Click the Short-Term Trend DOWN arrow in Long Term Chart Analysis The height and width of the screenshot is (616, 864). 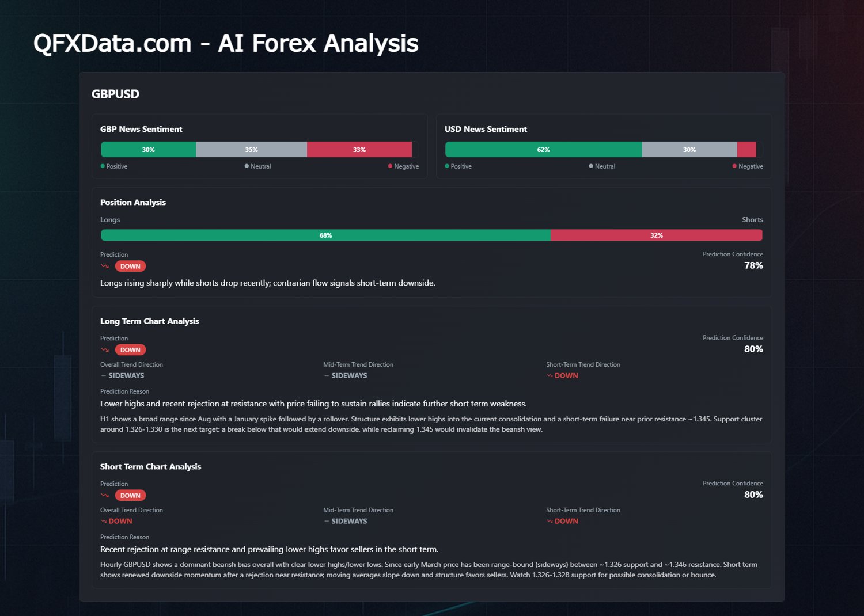pyautogui.click(x=550, y=376)
